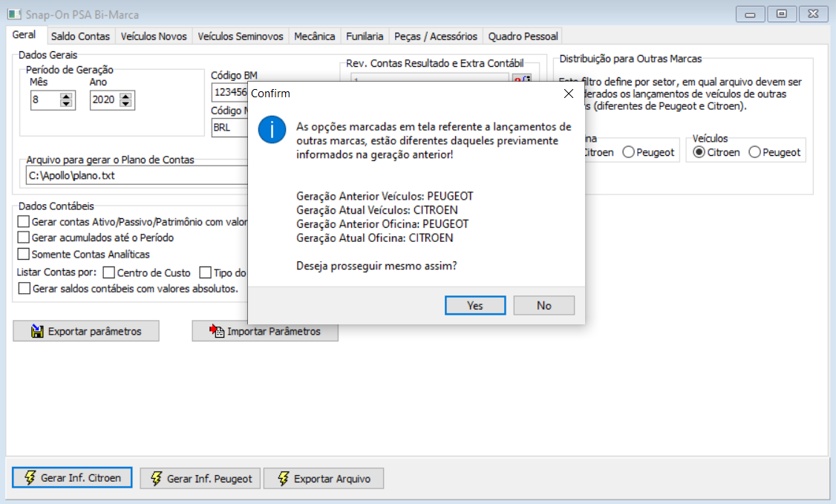
Task: Click red icon button beside Rev. Contas field
Action: pos(522,79)
